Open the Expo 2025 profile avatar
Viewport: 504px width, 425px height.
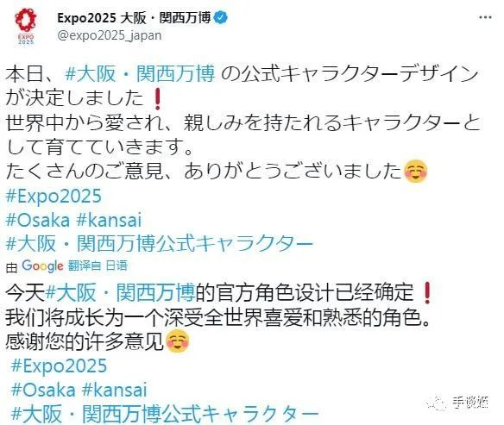point(25,27)
